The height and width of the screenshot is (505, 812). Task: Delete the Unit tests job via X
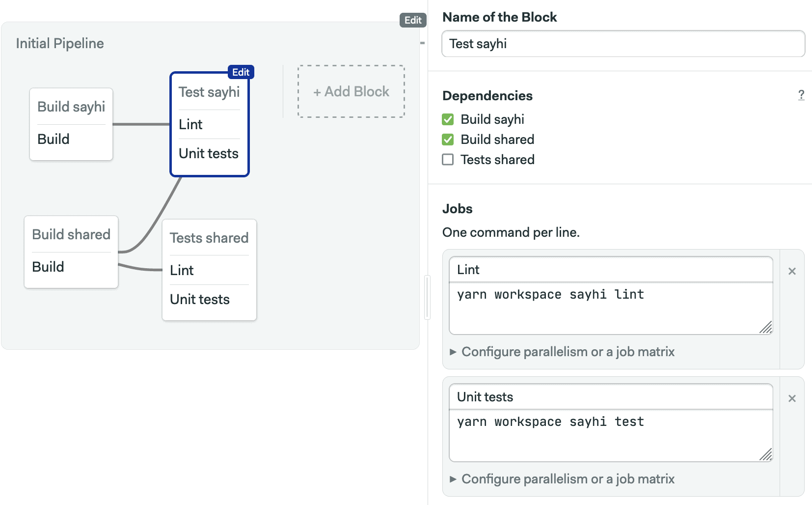(x=792, y=398)
